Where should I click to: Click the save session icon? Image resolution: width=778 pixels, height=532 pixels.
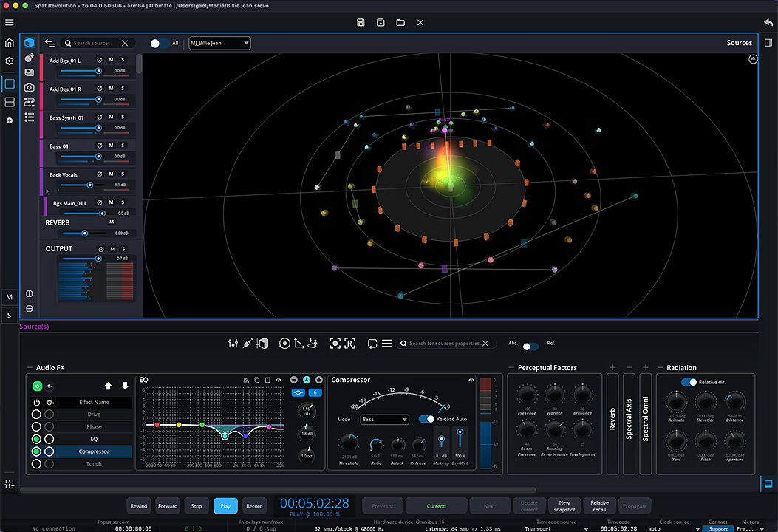(360, 23)
